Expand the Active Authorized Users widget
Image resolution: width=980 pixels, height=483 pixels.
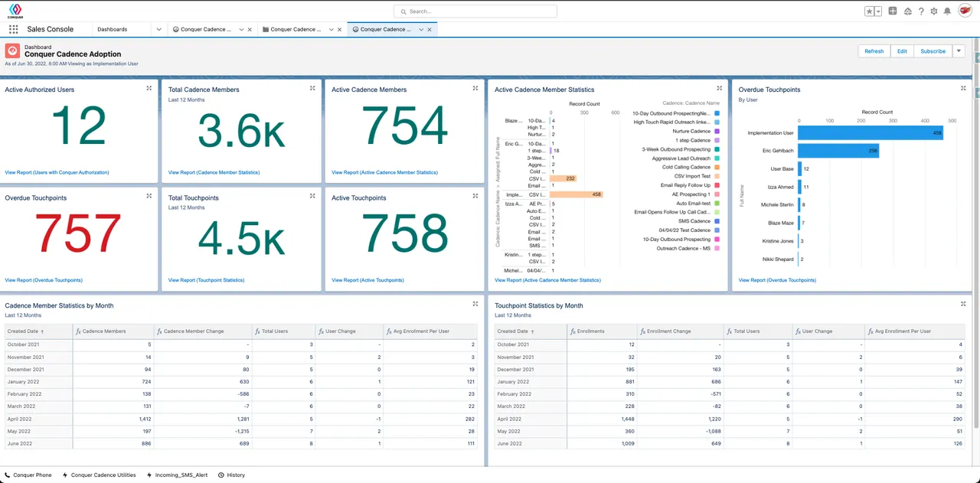click(149, 89)
